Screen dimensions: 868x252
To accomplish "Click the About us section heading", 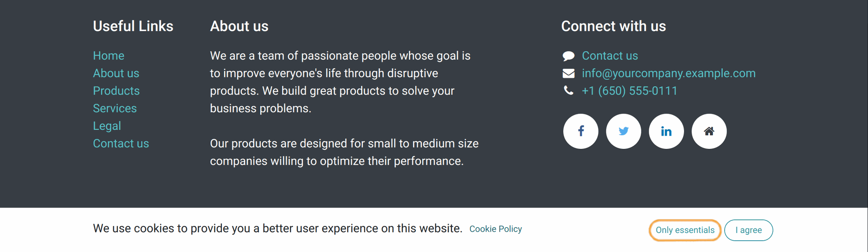I will click(x=239, y=26).
